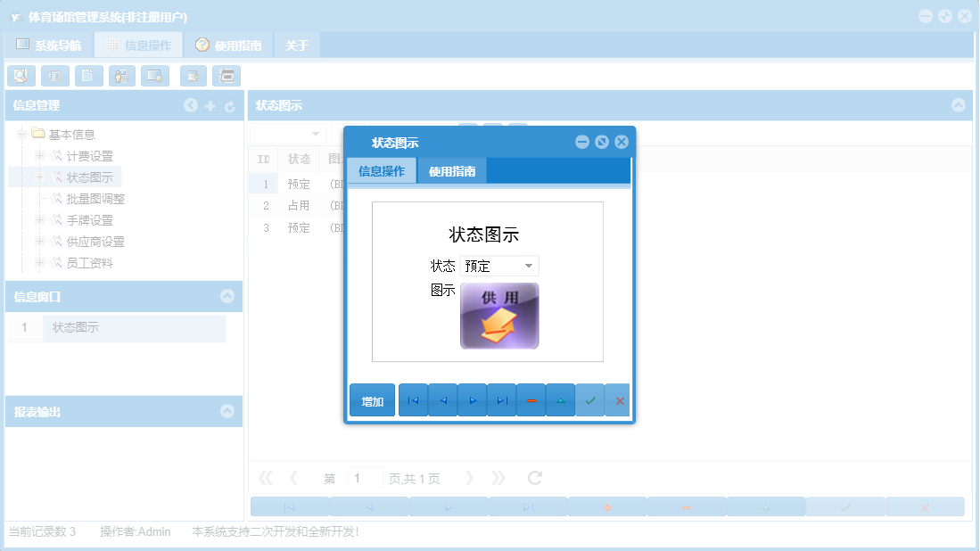Open the 状态 dropdown in the dialog
The width and height of the screenshot is (980, 551).
tap(527, 266)
